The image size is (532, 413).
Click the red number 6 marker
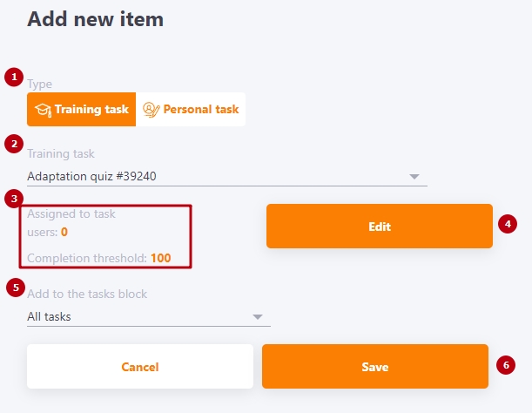tap(506, 365)
